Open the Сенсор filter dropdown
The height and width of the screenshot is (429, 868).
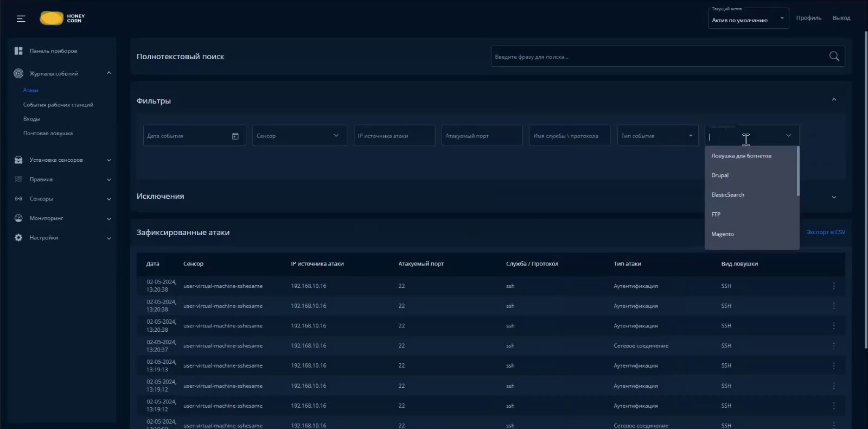click(299, 136)
